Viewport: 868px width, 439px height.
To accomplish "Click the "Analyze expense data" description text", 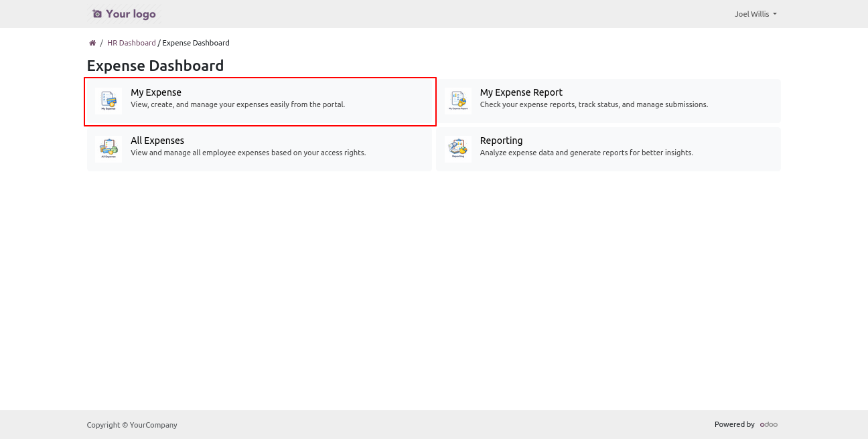I will (586, 153).
